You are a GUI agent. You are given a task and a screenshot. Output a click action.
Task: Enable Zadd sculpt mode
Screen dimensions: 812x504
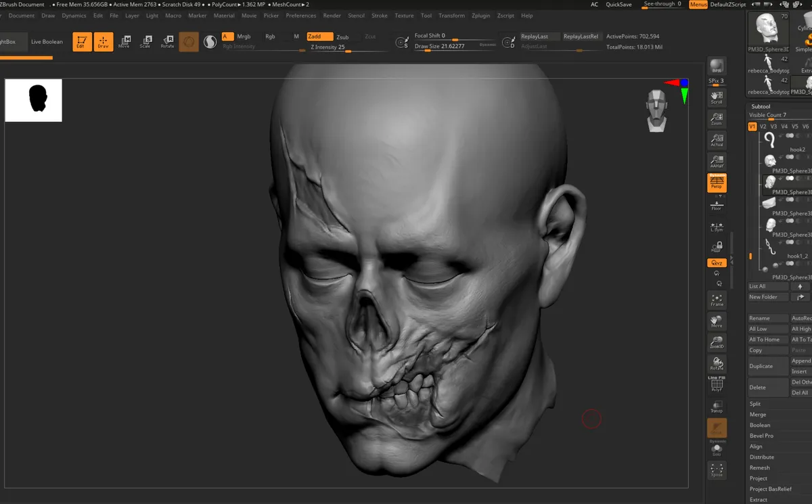coord(319,37)
